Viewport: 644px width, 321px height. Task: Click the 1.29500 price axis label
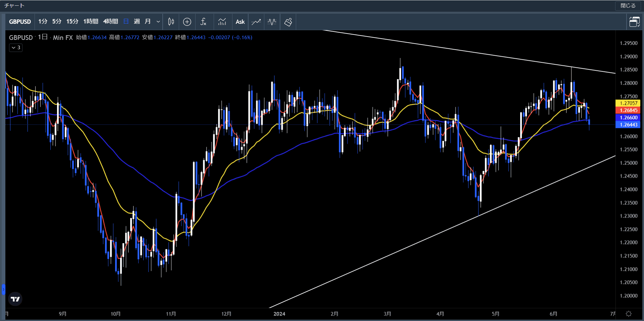629,43
